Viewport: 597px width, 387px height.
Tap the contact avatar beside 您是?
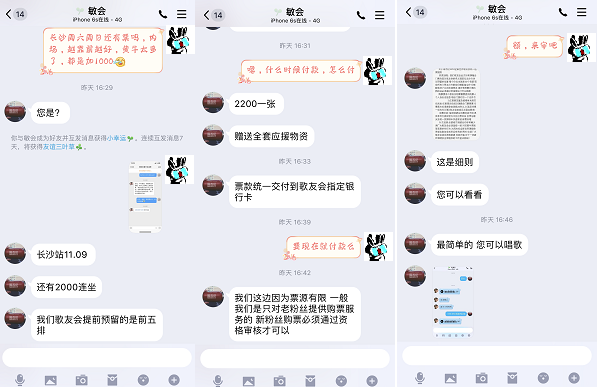point(15,112)
